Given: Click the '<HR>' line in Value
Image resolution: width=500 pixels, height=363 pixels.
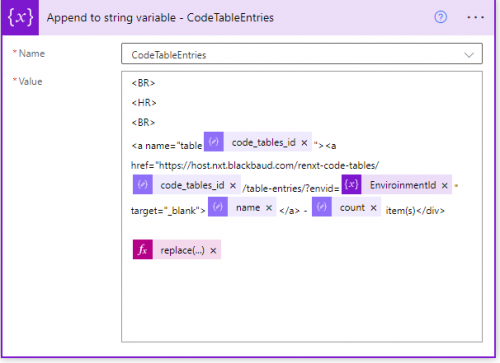Looking at the screenshot, I should click(144, 103).
